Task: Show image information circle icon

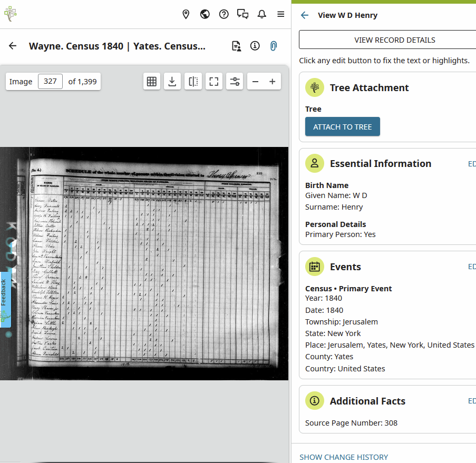Action: point(255,46)
